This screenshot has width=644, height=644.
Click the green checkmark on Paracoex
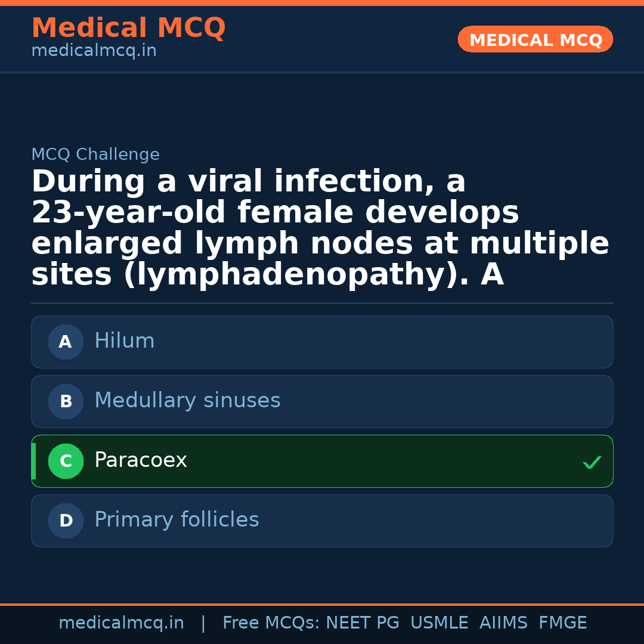tap(592, 462)
